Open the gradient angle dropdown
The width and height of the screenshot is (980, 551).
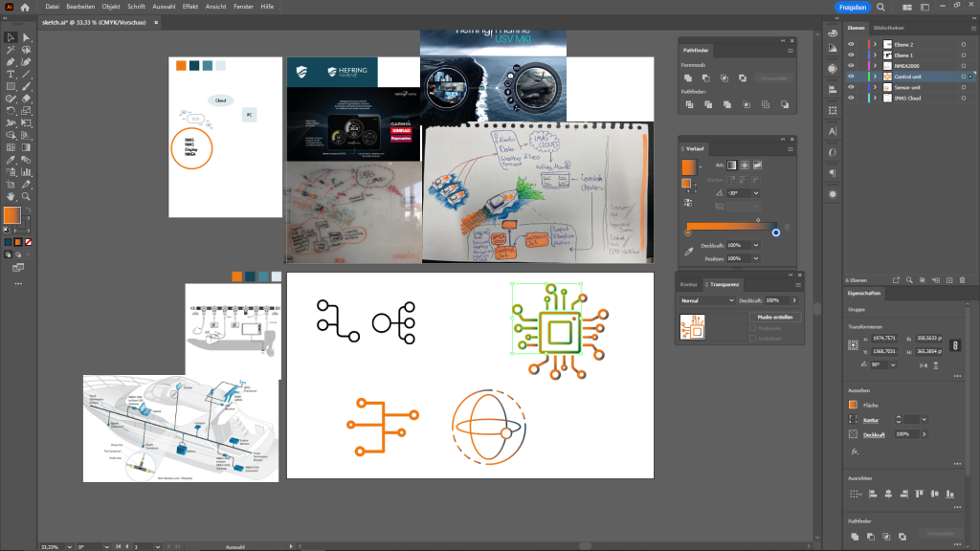(756, 193)
